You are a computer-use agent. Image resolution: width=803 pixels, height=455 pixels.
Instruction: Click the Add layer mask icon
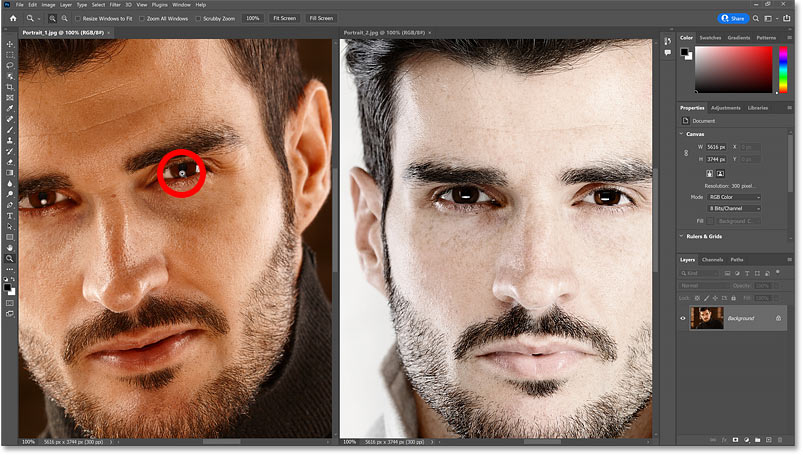(735, 440)
